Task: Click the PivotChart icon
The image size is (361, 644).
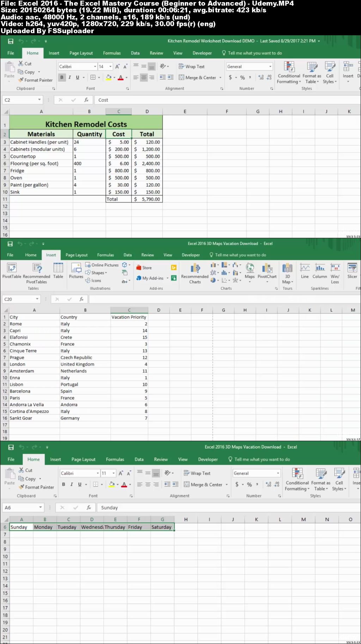Action: 267,271
